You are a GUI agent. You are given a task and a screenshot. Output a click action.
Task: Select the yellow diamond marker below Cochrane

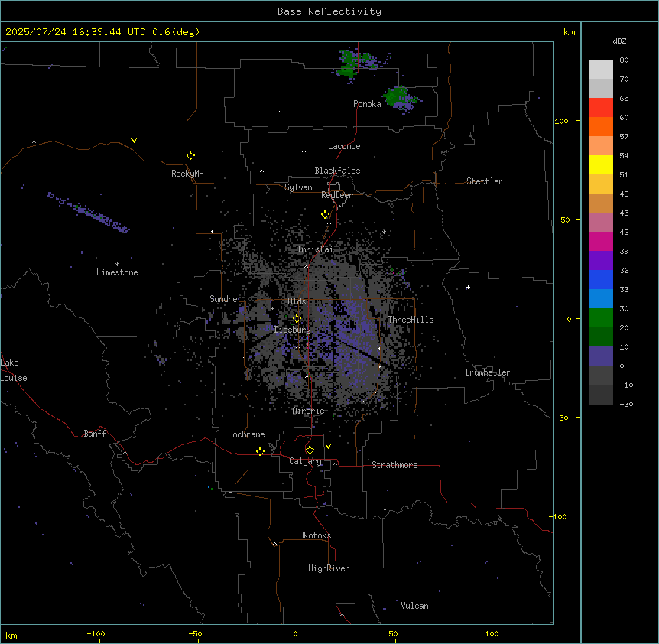260,451
